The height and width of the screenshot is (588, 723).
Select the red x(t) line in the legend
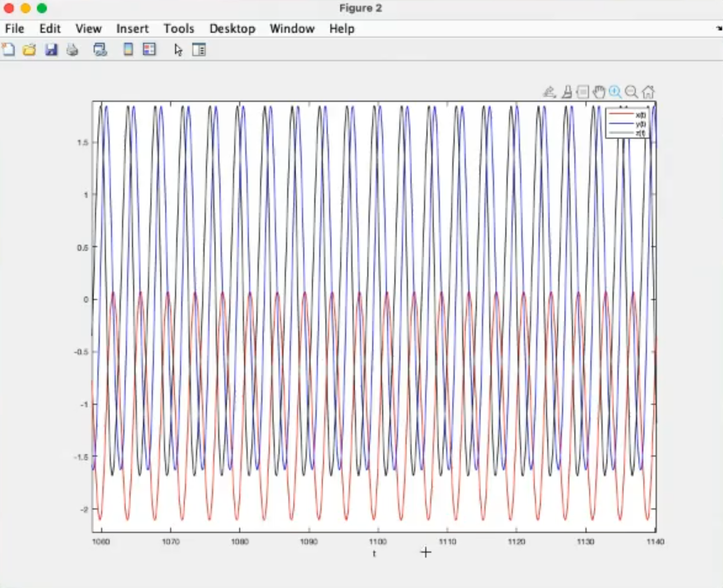point(621,115)
